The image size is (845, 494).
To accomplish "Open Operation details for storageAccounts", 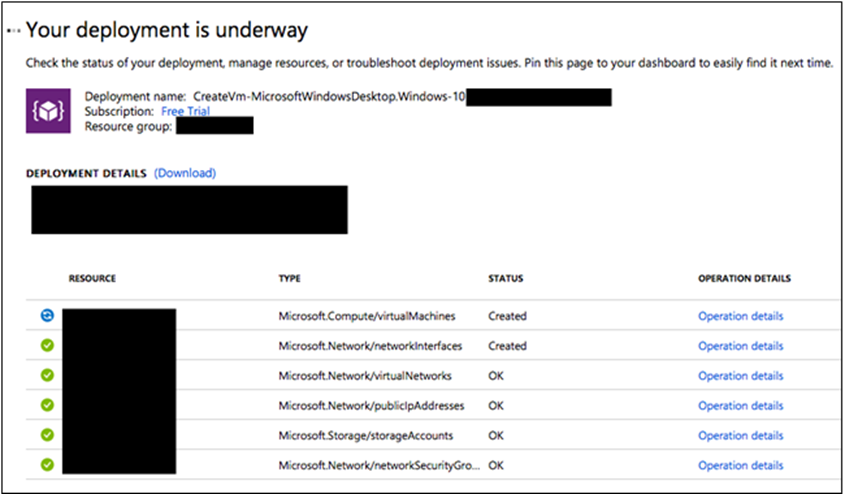I will tap(740, 435).
